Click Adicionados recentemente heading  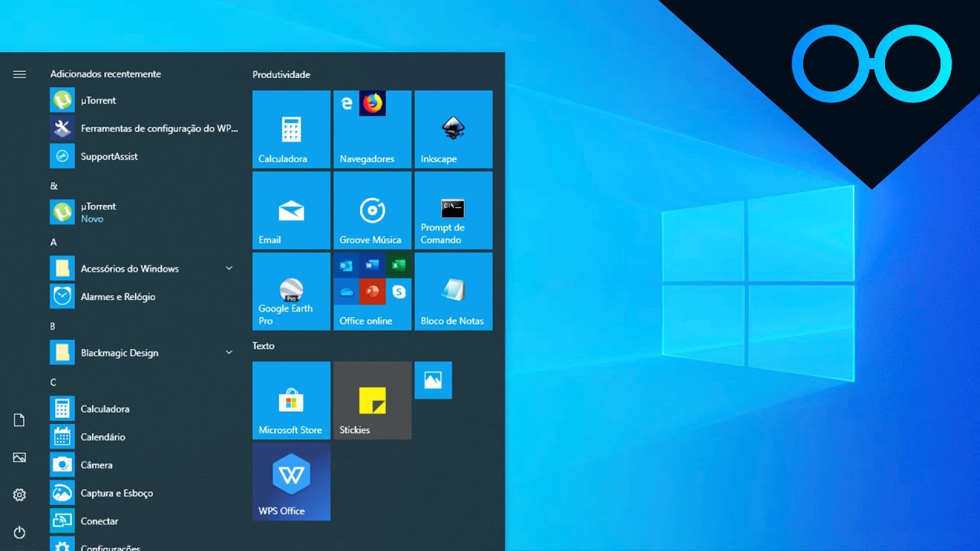click(x=106, y=74)
